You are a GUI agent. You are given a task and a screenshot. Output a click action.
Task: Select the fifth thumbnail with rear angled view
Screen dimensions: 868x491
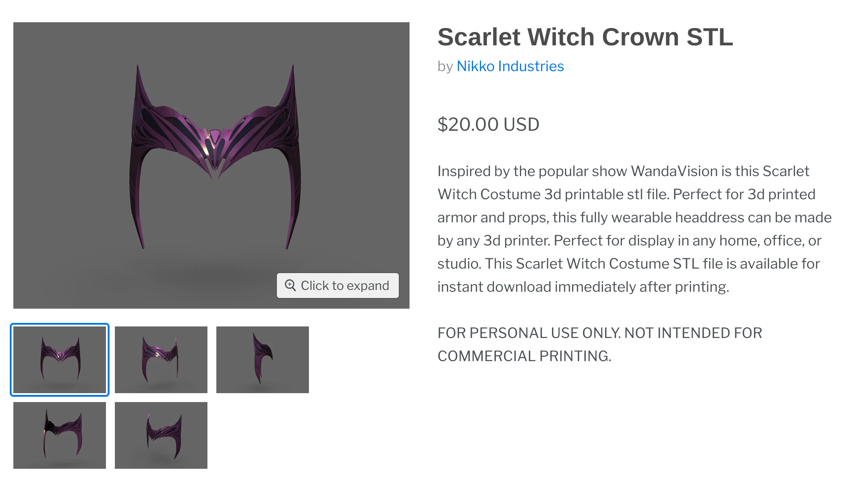(x=161, y=435)
